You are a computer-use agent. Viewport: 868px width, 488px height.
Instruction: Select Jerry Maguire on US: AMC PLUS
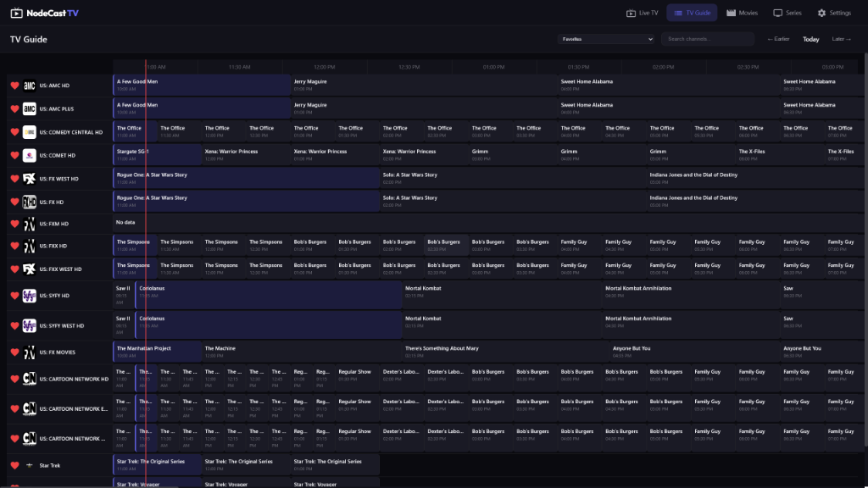424,108
